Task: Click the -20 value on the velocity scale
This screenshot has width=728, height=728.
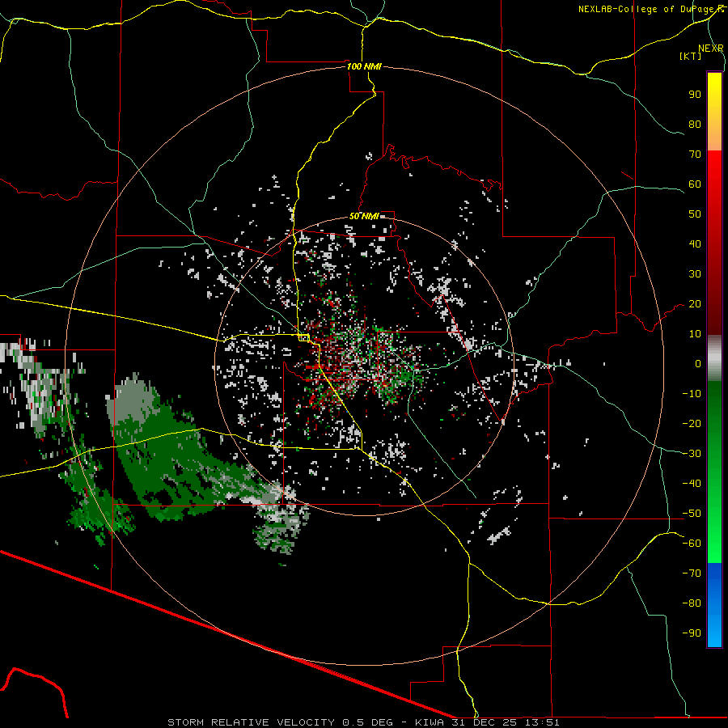Action: click(692, 424)
